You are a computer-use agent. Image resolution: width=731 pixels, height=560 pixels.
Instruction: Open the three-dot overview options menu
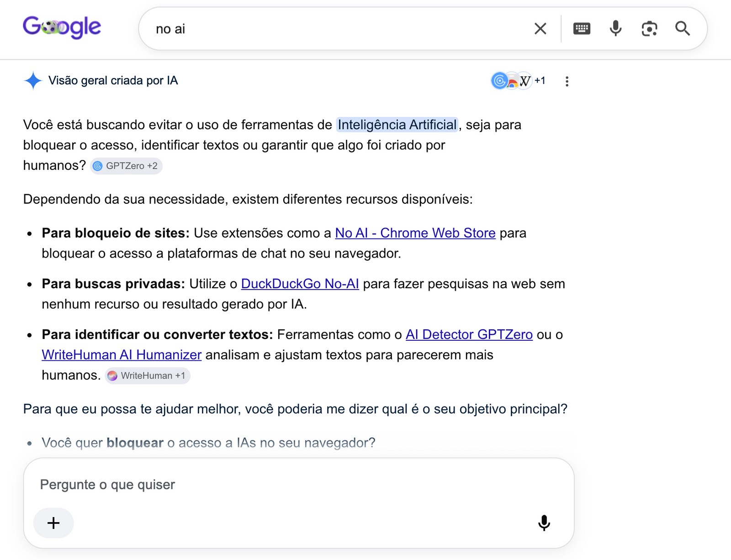click(567, 81)
